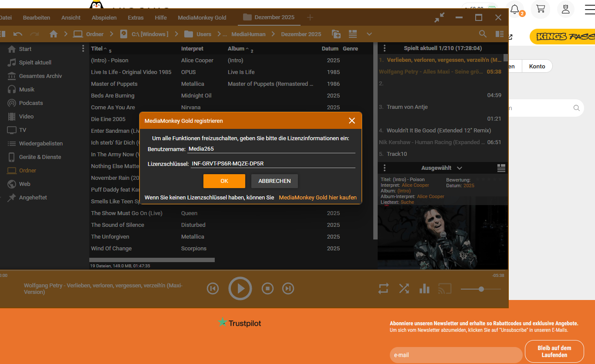Image resolution: width=595 pixels, height=364 pixels.
Task: Expand the toolbar chevron next to view icon
Action: click(x=369, y=34)
